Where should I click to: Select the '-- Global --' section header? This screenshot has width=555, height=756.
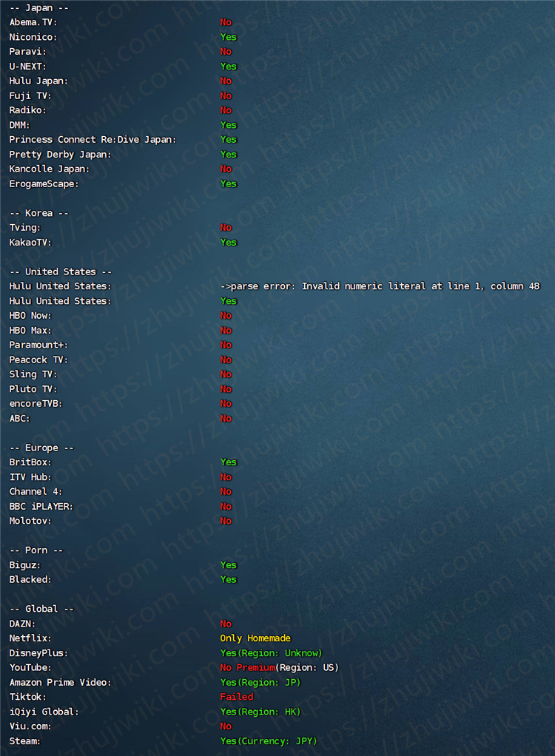(41, 609)
